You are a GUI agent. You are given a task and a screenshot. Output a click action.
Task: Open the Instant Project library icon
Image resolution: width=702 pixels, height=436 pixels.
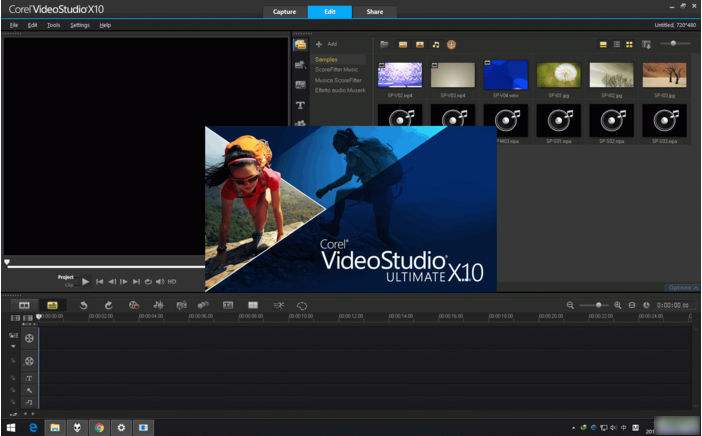300,65
